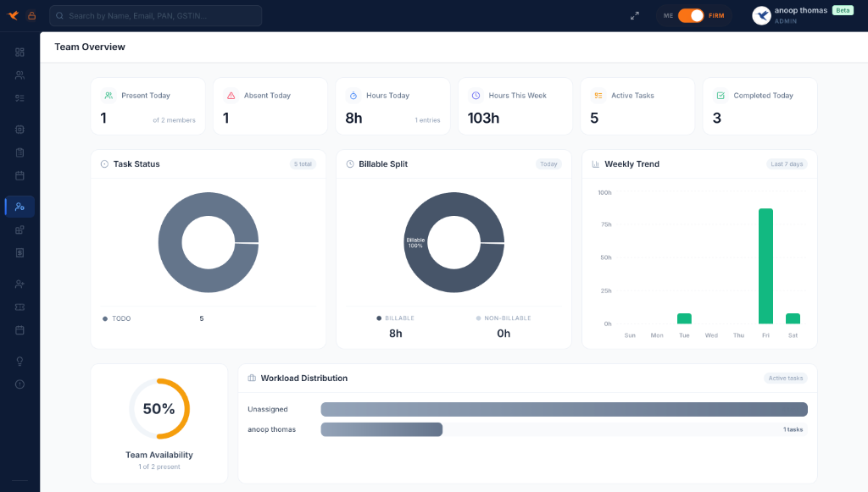868x492 pixels.
Task: Open the ticket icon in sidebar
Action: click(x=19, y=307)
